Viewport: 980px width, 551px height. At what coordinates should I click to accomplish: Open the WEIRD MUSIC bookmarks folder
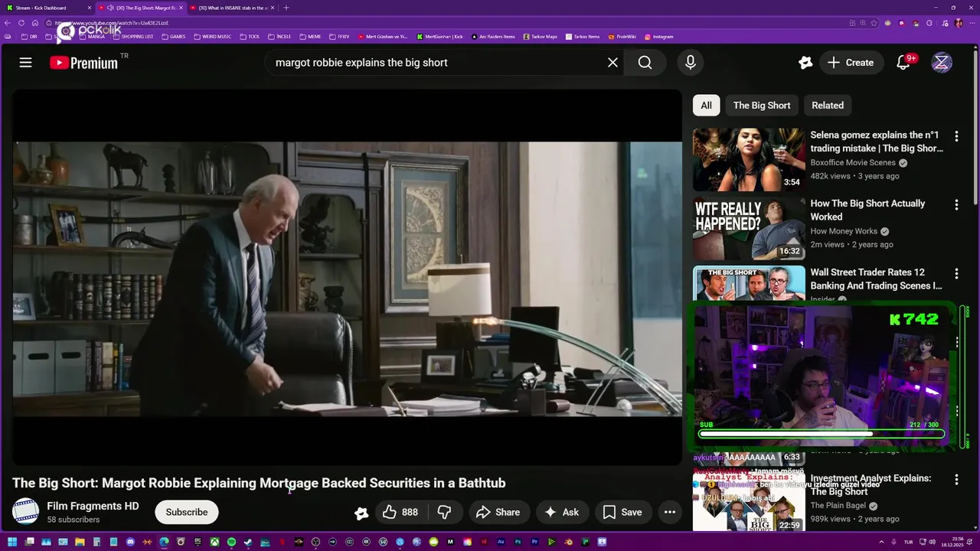point(212,37)
